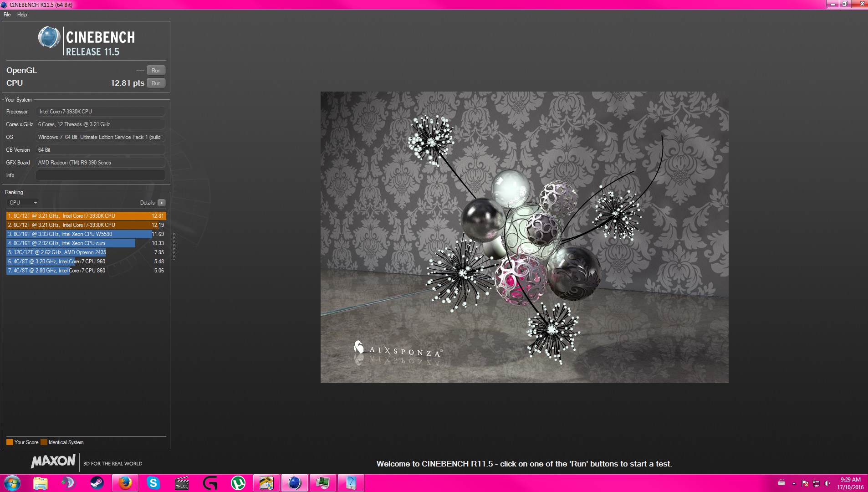Click the keyboard icon in system tray
The height and width of the screenshot is (492, 868).
coord(781,483)
